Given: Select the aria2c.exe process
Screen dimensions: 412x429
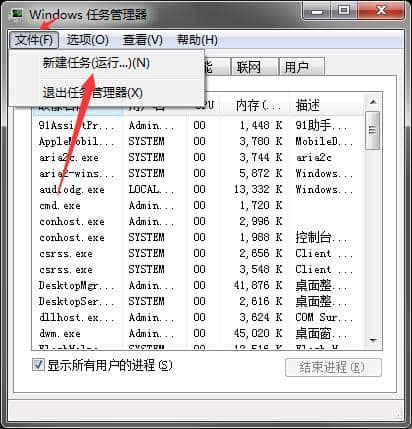Looking at the screenshot, I should (x=198, y=157).
